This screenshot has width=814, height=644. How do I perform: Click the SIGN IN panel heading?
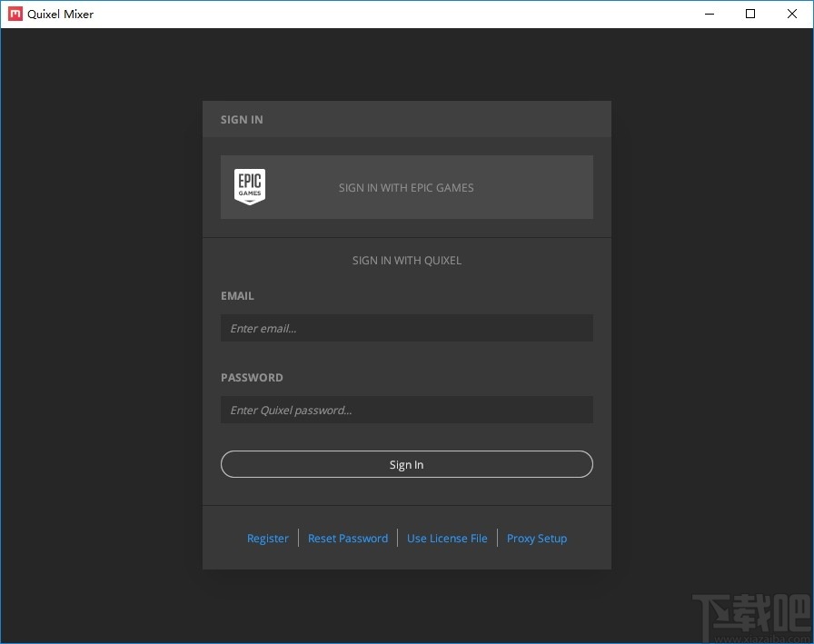click(242, 119)
